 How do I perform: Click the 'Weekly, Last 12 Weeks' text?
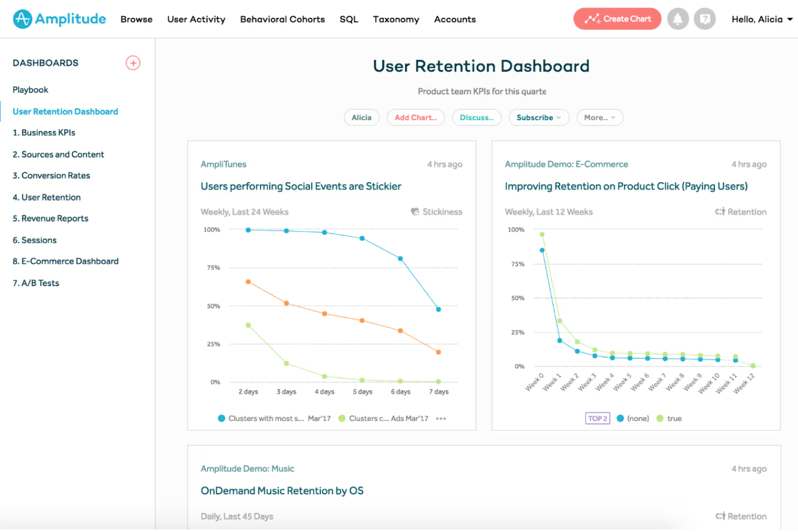tap(548, 212)
